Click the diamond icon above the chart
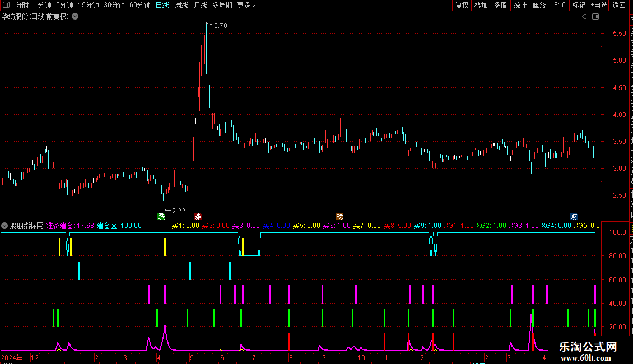 [x=585, y=17]
